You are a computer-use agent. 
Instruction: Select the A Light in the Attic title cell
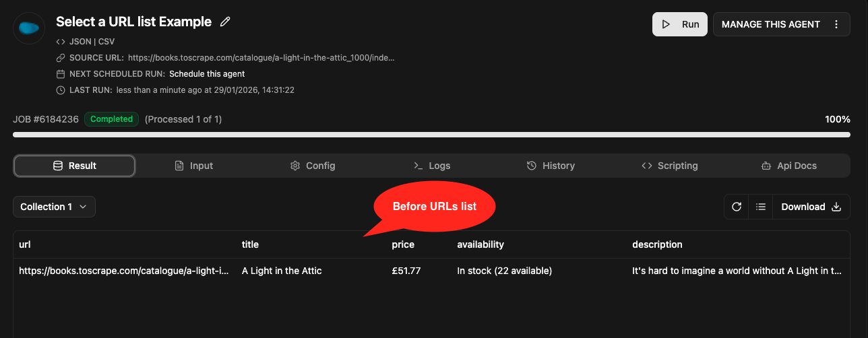coord(282,271)
